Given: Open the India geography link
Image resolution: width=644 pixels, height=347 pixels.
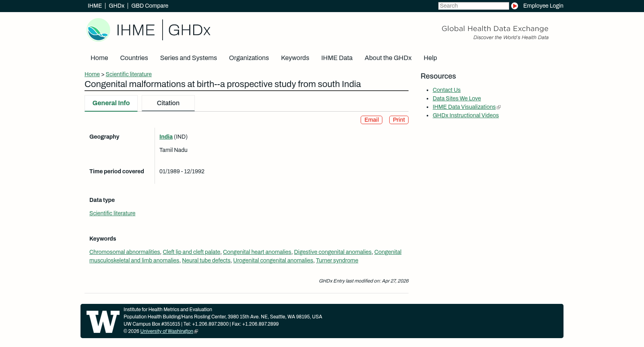Looking at the screenshot, I should 166,137.
